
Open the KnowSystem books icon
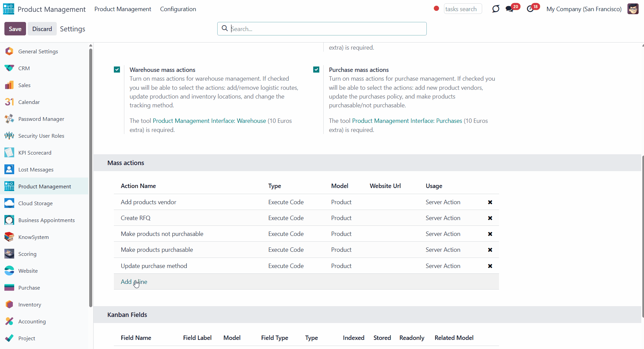[x=9, y=237]
